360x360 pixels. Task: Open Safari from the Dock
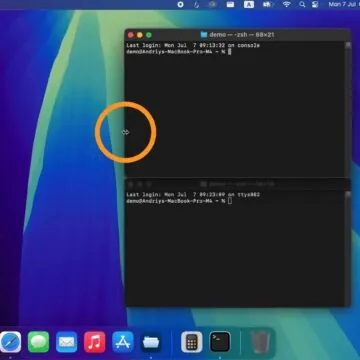pyautogui.click(x=10, y=342)
